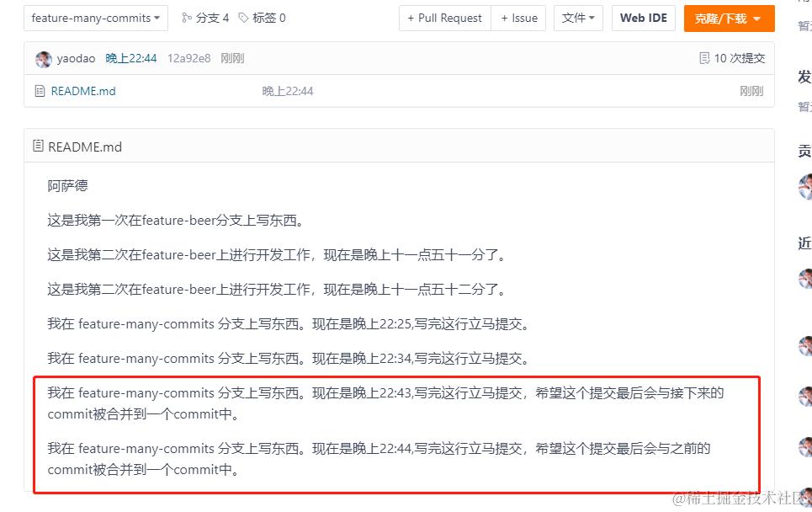Click the branch icon beside "分支 4"
Image resolution: width=812 pixels, height=512 pixels.
188,17
